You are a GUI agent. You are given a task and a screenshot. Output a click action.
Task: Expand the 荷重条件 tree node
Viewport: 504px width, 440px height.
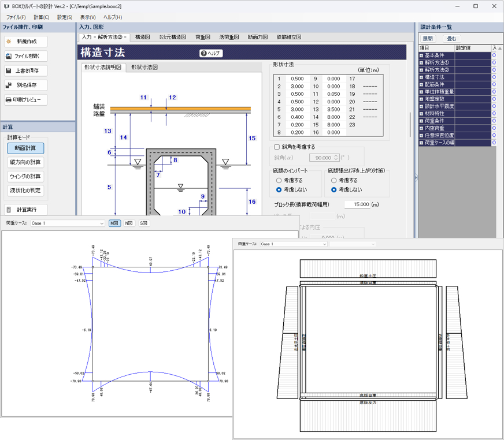pos(421,121)
